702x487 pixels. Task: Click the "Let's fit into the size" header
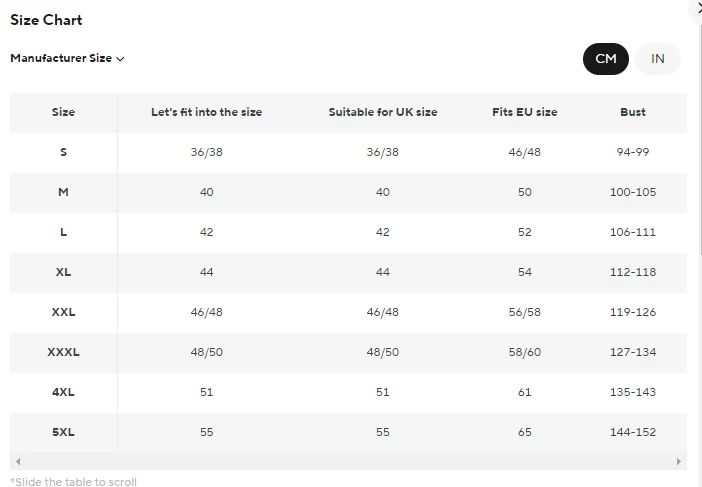tap(206, 112)
